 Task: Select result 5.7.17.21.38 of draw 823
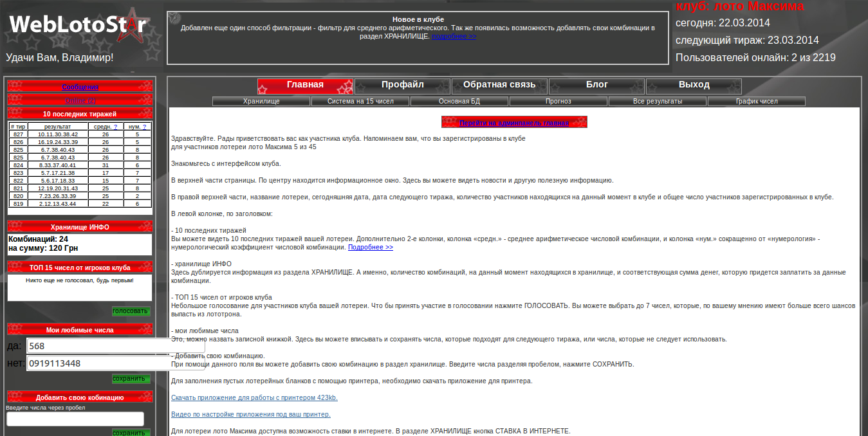[58, 173]
